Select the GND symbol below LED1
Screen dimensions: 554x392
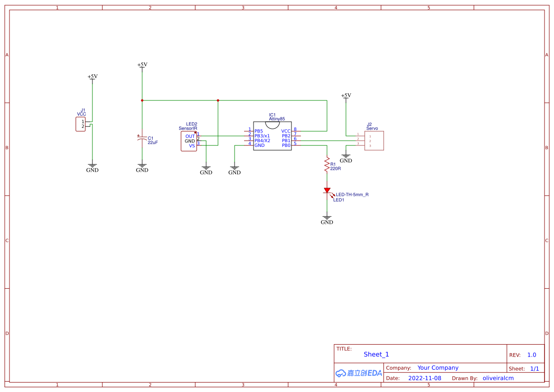[x=327, y=218]
